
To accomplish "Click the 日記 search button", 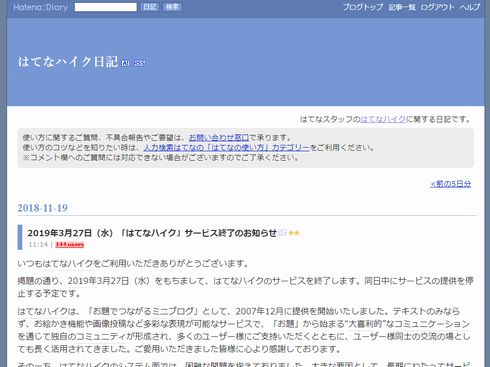I will coord(150,7).
